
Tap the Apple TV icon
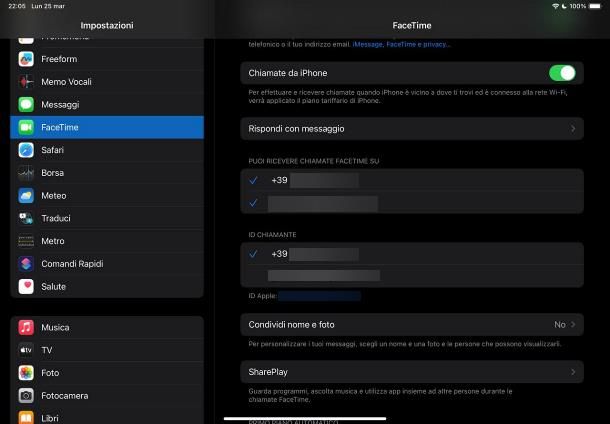[26, 350]
